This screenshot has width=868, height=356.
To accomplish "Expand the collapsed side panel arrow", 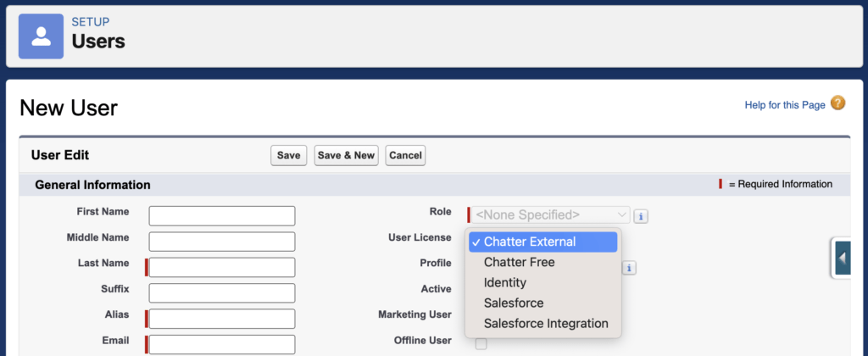I will tap(843, 258).
